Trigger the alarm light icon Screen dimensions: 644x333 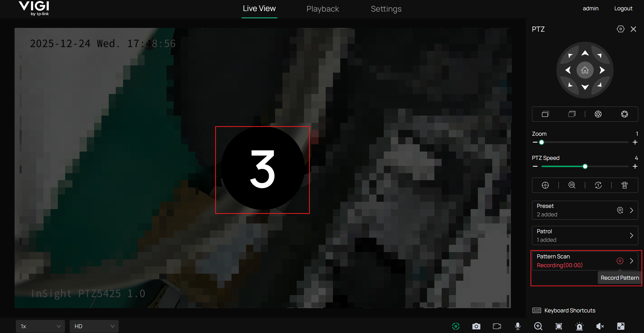coord(579,326)
